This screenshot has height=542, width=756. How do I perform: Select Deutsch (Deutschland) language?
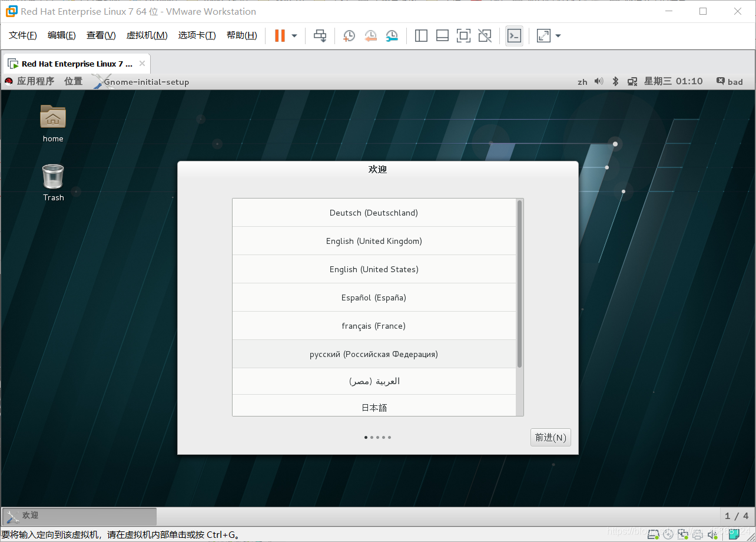coord(374,213)
